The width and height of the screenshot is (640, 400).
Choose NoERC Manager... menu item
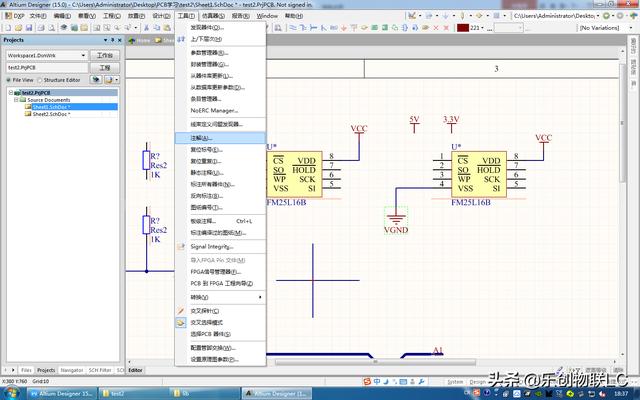(220, 111)
